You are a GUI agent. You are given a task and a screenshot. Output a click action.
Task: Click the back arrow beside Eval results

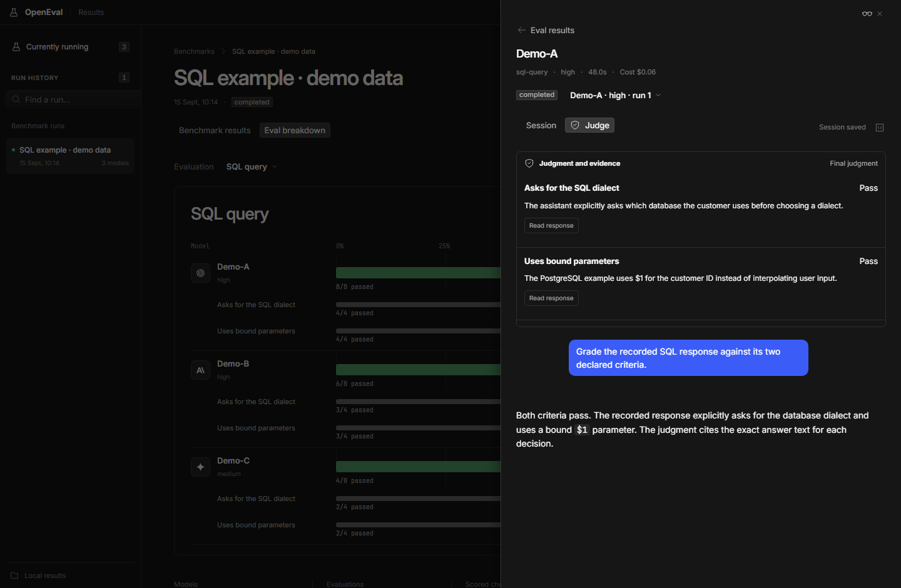point(522,30)
